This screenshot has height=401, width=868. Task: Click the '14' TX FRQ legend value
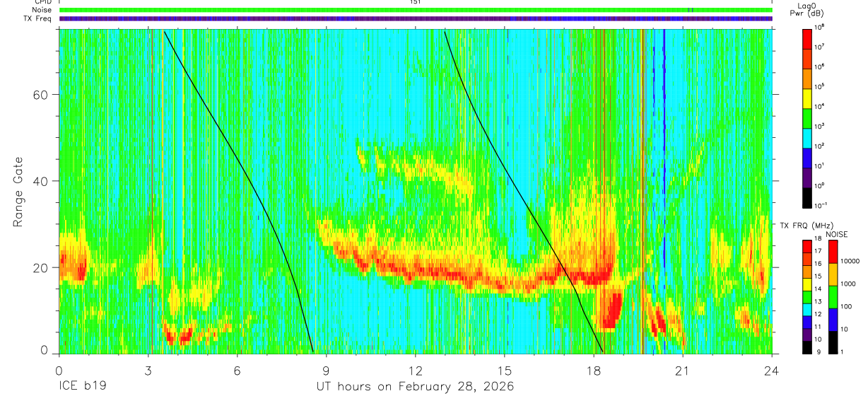click(x=819, y=289)
